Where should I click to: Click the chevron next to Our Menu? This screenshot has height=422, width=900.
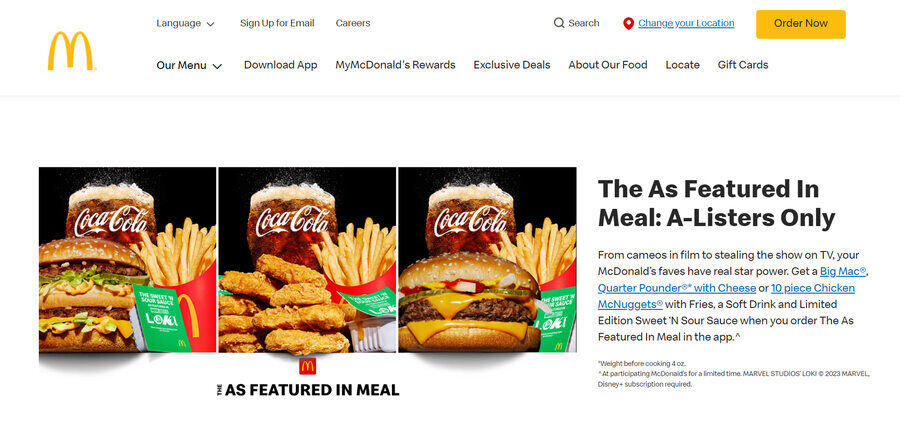[217, 67]
